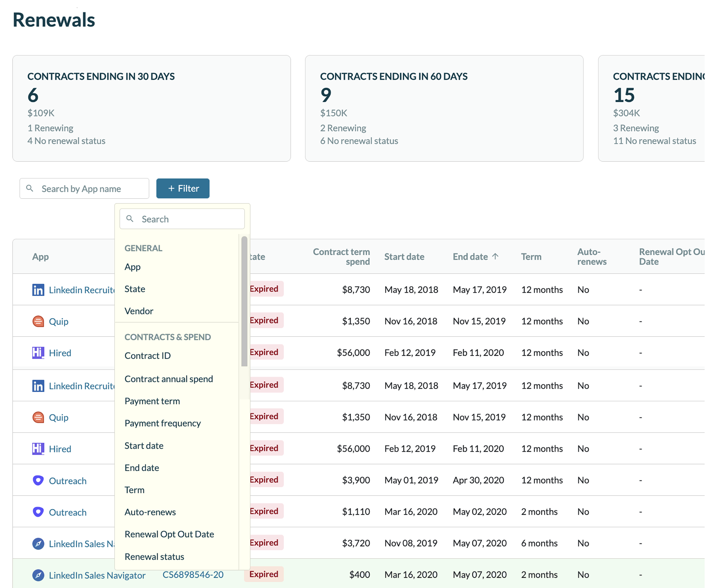
Task: Open the Filter button
Action: 183,188
